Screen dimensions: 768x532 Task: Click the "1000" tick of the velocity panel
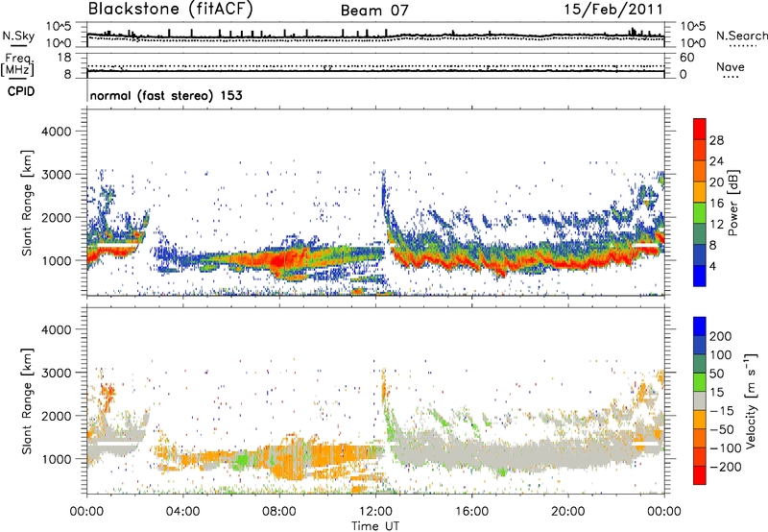[57, 459]
